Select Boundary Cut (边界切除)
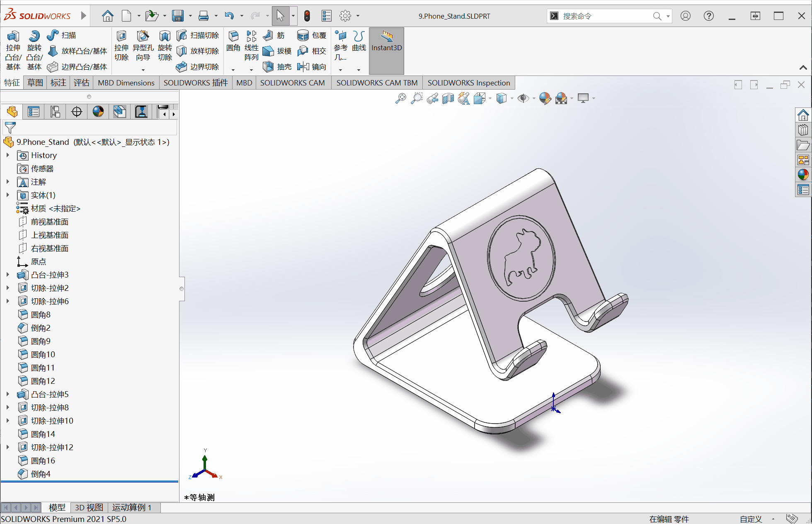 pyautogui.click(x=198, y=67)
